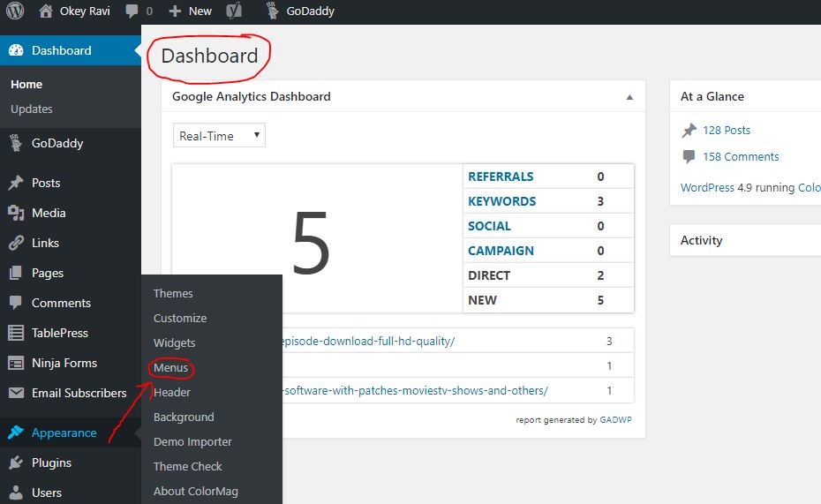Go to Home submenu under Dashboard

point(26,84)
